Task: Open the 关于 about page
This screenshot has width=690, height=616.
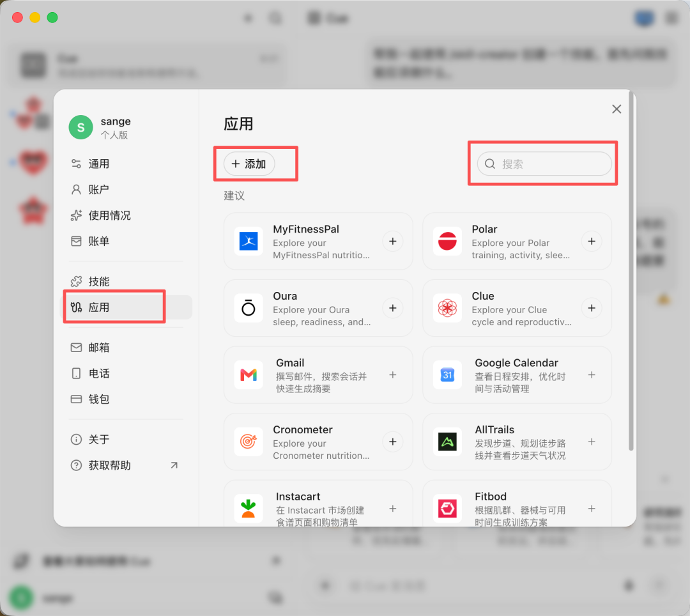Action: pyautogui.click(x=126, y=440)
